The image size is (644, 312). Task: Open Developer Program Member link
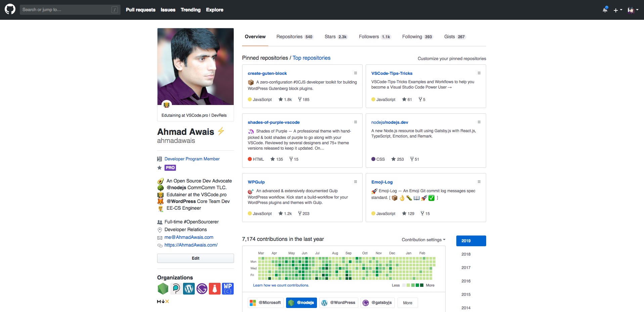pos(192,159)
